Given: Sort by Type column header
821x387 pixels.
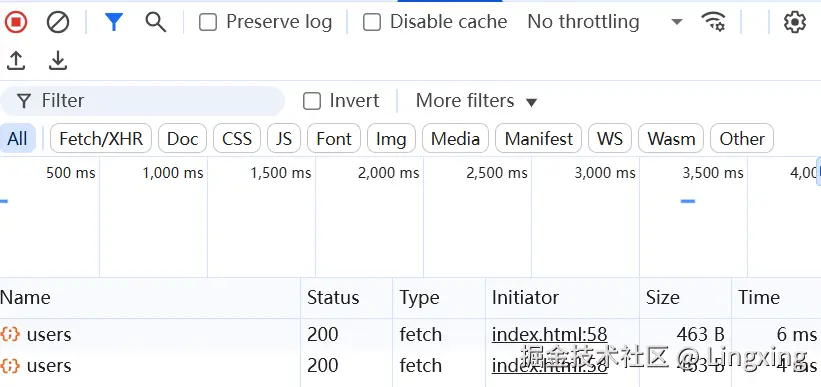Looking at the screenshot, I should click(x=439, y=297).
